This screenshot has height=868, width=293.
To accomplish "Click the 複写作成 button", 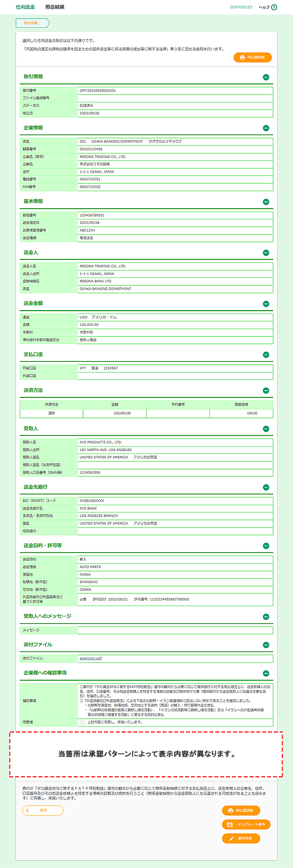I will click(x=241, y=839).
